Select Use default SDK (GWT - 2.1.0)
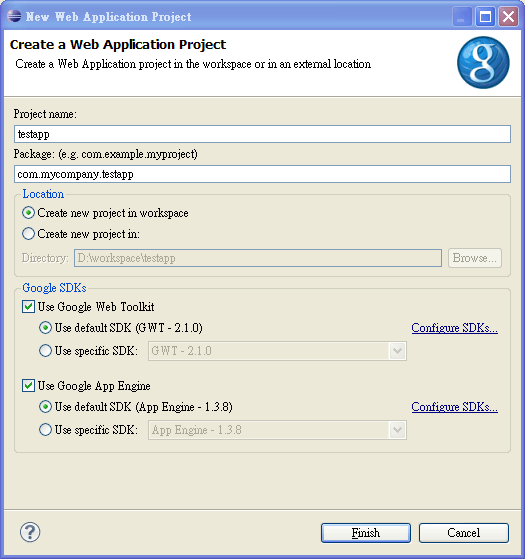Viewport: 525px width, 559px height. [120, 328]
